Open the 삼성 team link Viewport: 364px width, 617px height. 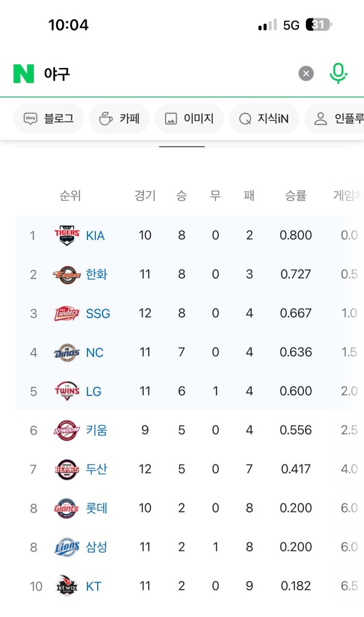click(x=96, y=547)
